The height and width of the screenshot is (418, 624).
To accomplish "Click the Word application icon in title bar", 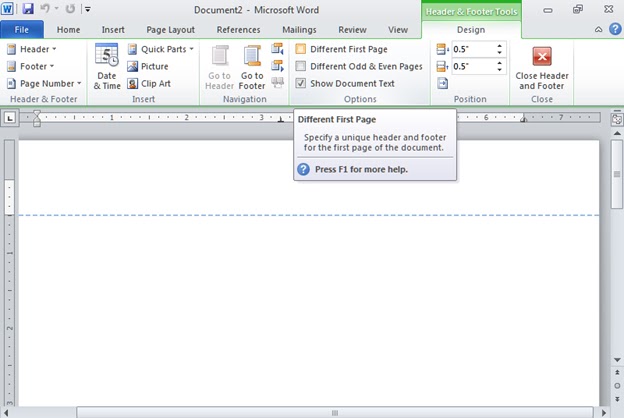I will click(7, 8).
